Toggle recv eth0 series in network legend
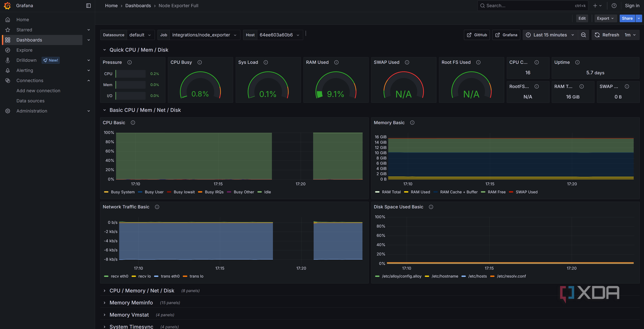 (119, 276)
